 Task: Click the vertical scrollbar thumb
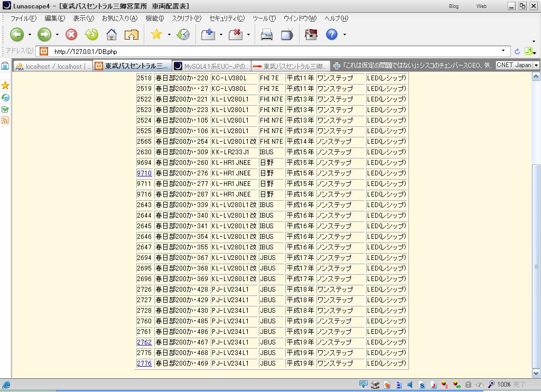[536, 266]
